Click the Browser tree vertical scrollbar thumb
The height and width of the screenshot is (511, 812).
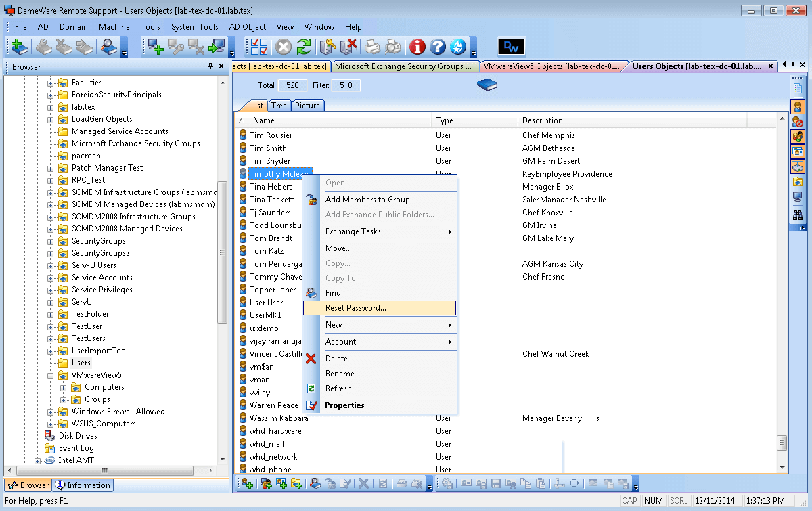click(222, 252)
